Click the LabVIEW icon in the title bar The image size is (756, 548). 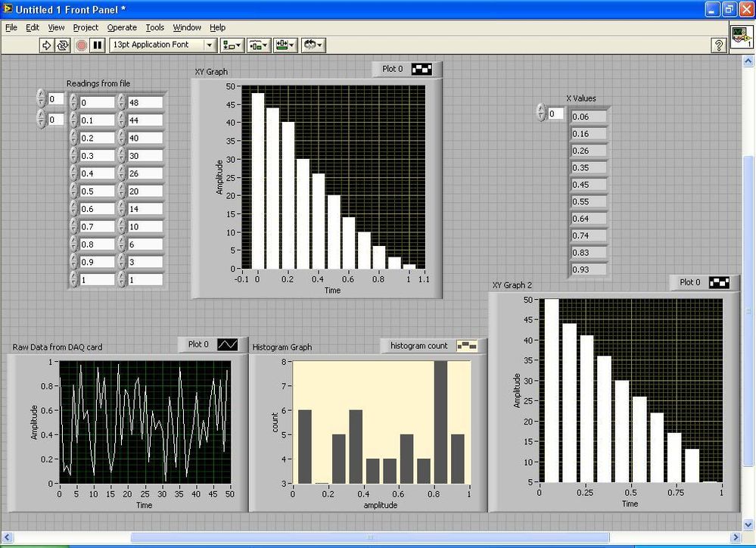8,8
